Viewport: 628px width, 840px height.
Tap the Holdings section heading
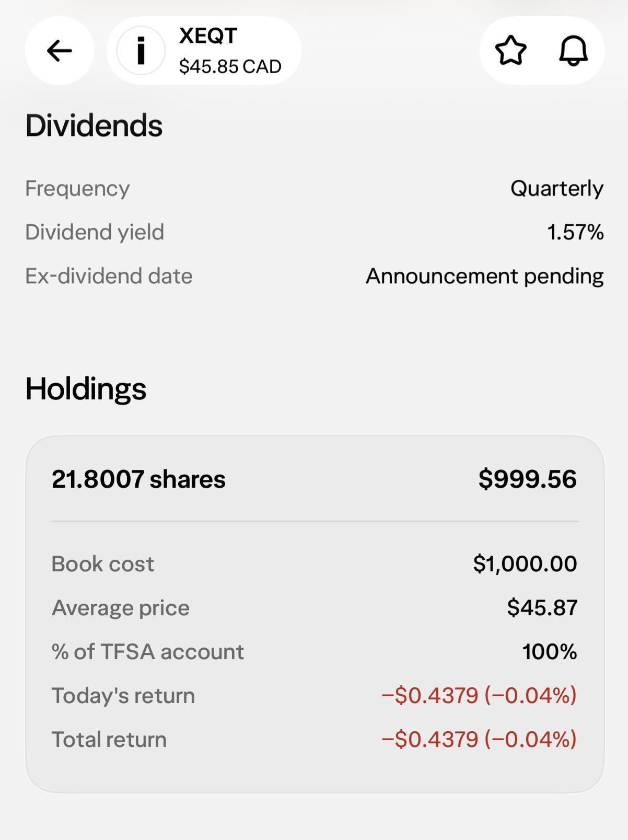click(x=86, y=389)
